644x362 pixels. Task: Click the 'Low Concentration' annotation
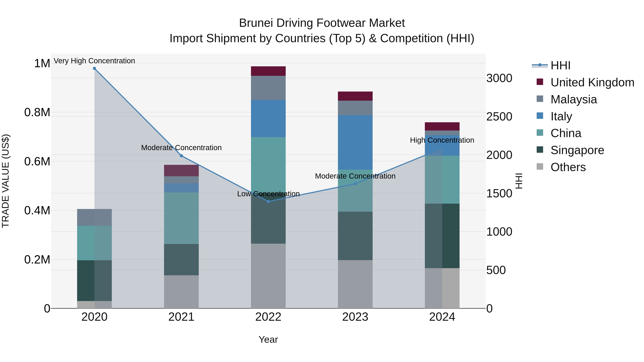[269, 194]
